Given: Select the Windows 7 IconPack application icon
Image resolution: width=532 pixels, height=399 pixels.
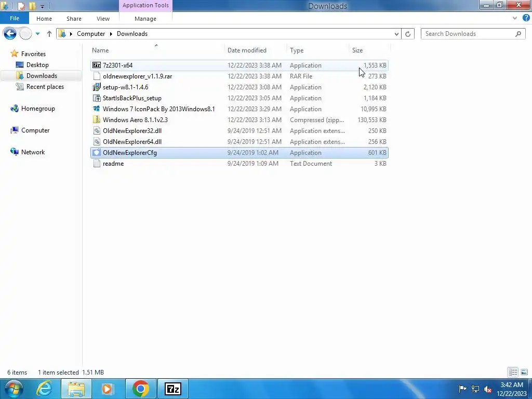Looking at the screenshot, I should click(97, 109).
